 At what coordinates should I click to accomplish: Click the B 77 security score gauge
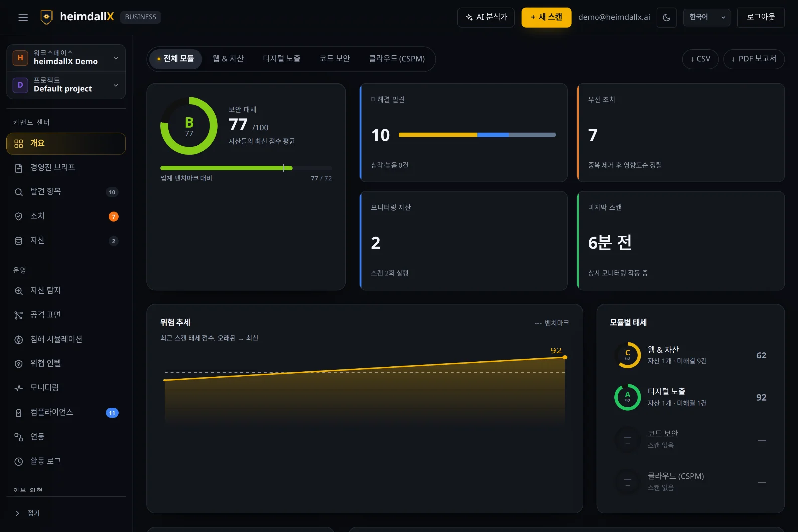pyautogui.click(x=189, y=126)
